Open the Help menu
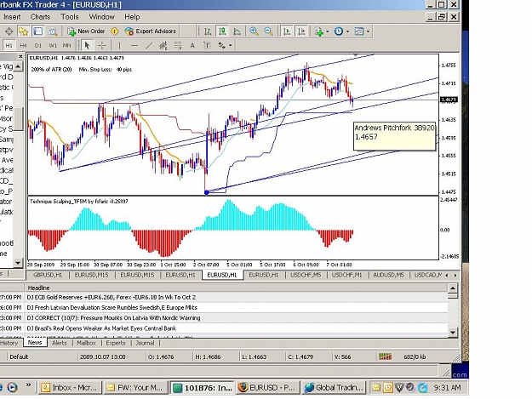 pos(132,17)
